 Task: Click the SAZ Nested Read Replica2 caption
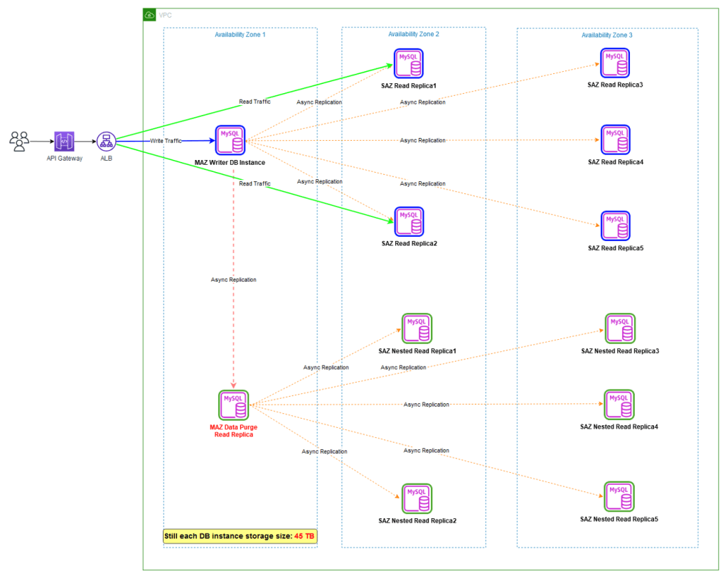pyautogui.click(x=417, y=520)
